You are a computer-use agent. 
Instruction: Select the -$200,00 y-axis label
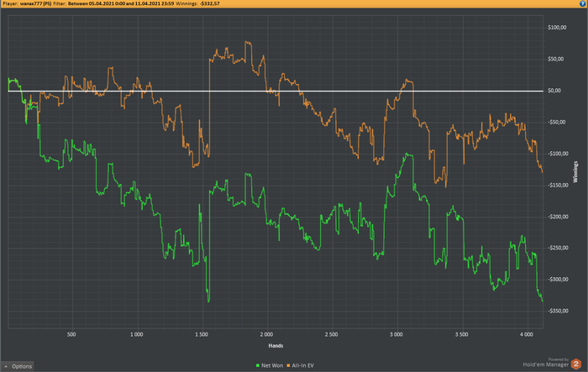tap(558, 217)
